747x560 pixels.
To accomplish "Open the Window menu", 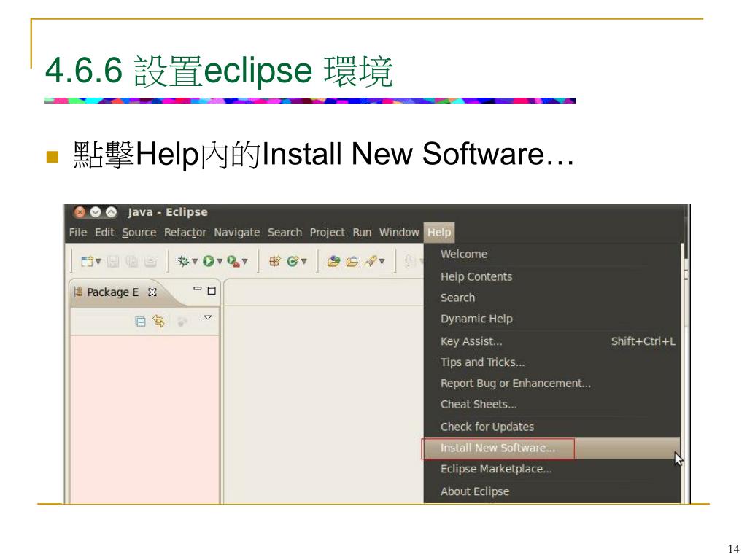I will pos(399,232).
